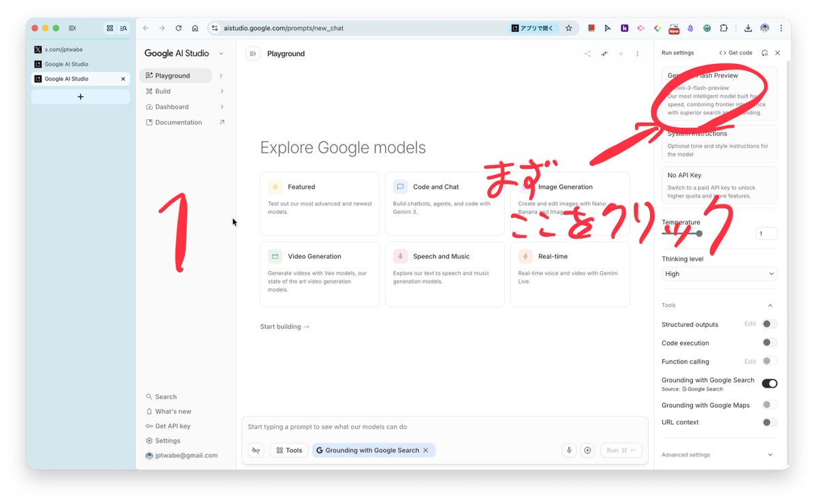Image resolution: width=817 pixels, height=504 pixels.
Task: Open the tab grid overview icon
Action: [110, 28]
